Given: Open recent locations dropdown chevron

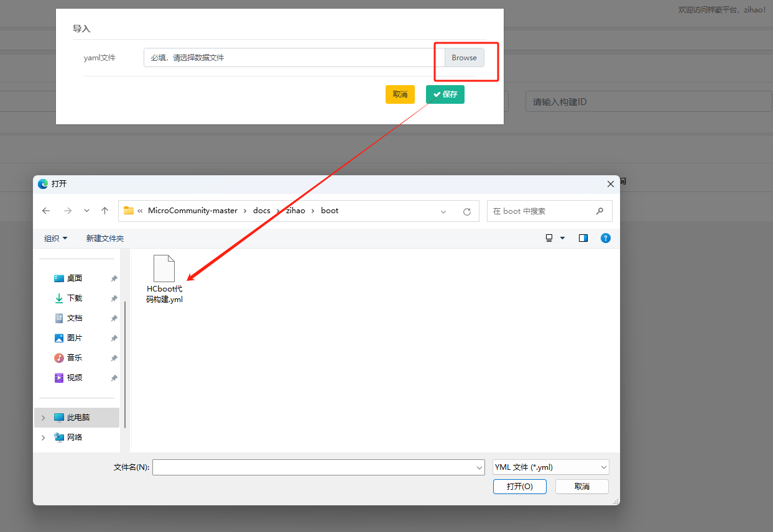Looking at the screenshot, I should point(86,211).
